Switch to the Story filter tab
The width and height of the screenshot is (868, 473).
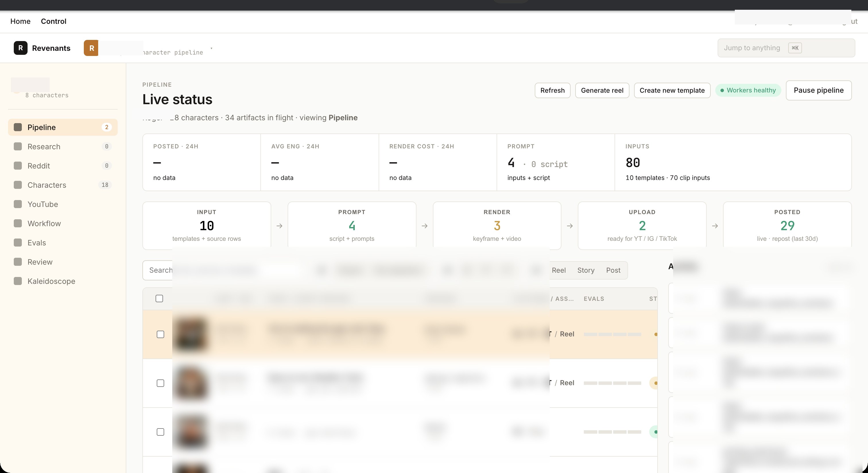586,270
